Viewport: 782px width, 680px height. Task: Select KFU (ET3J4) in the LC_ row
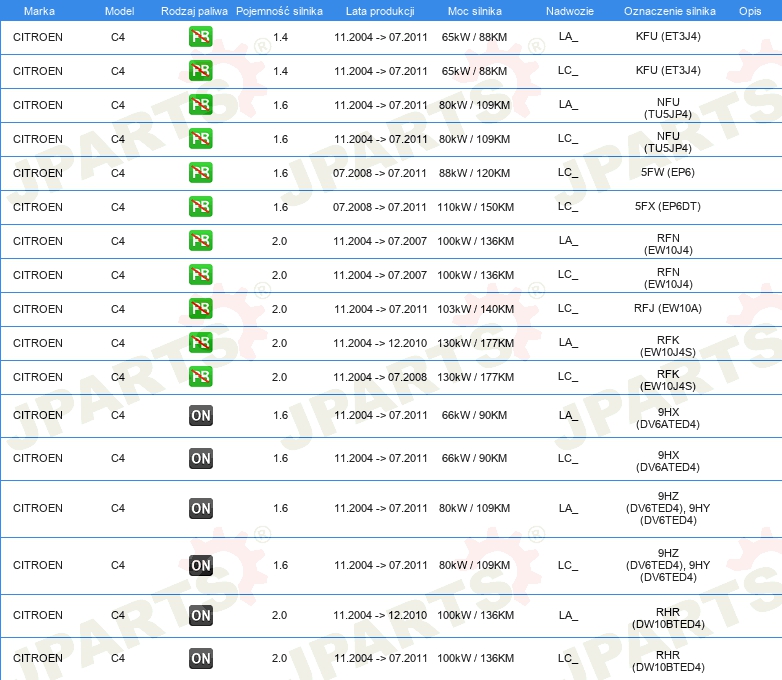[668, 70]
